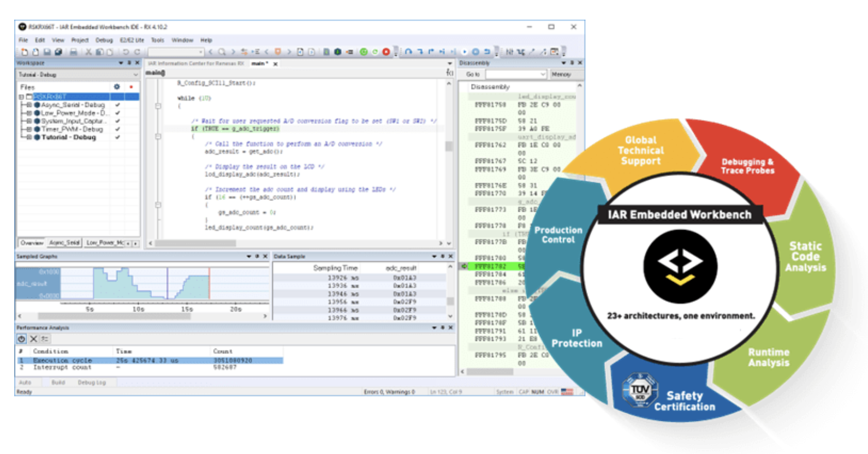The width and height of the screenshot is (868, 454).
Task: Open the Project menu
Action: (x=80, y=40)
